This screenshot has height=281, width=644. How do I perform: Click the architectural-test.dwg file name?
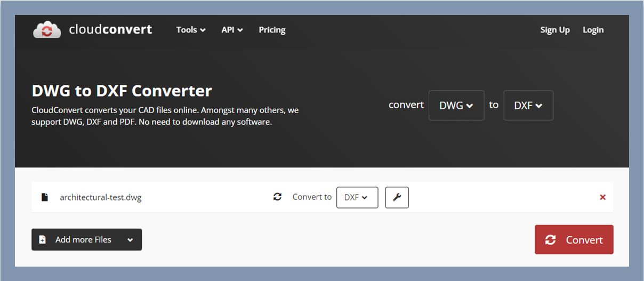(100, 197)
